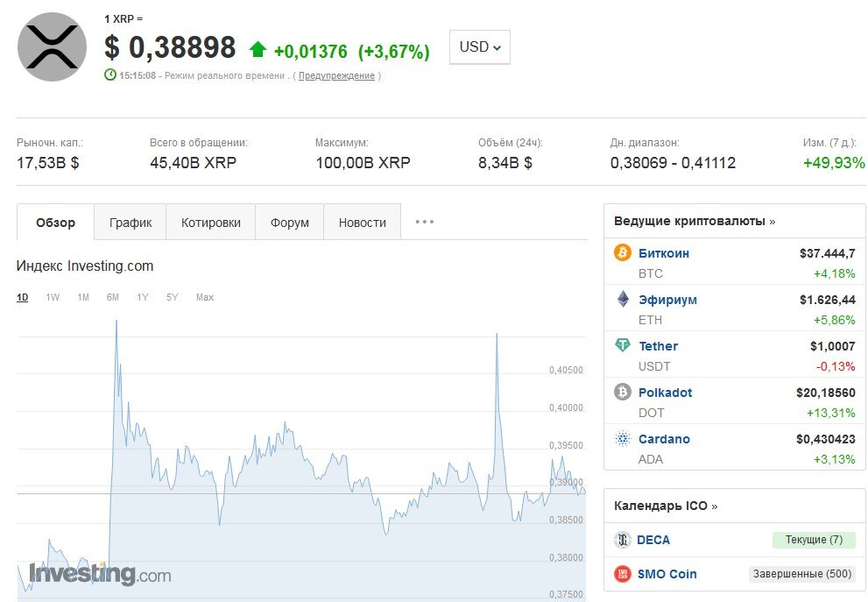Image resolution: width=868 pixels, height=602 pixels.
Task: Open the Новости tab
Action: pyautogui.click(x=363, y=223)
